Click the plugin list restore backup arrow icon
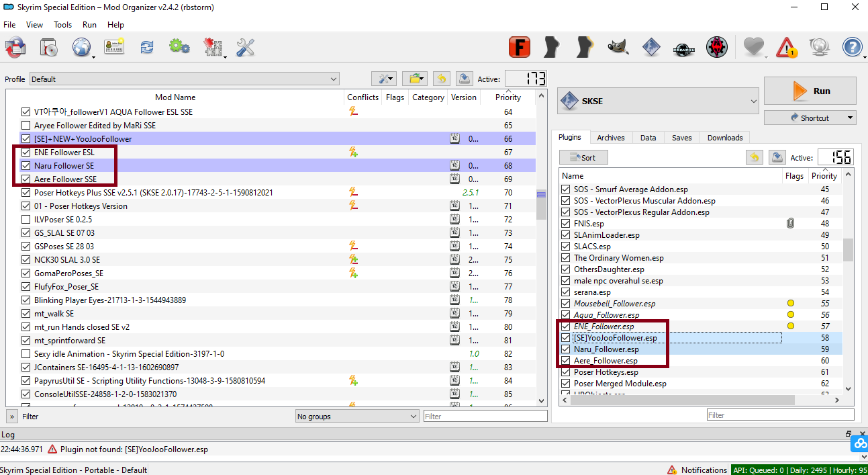The image size is (868, 475). pyautogui.click(x=755, y=157)
